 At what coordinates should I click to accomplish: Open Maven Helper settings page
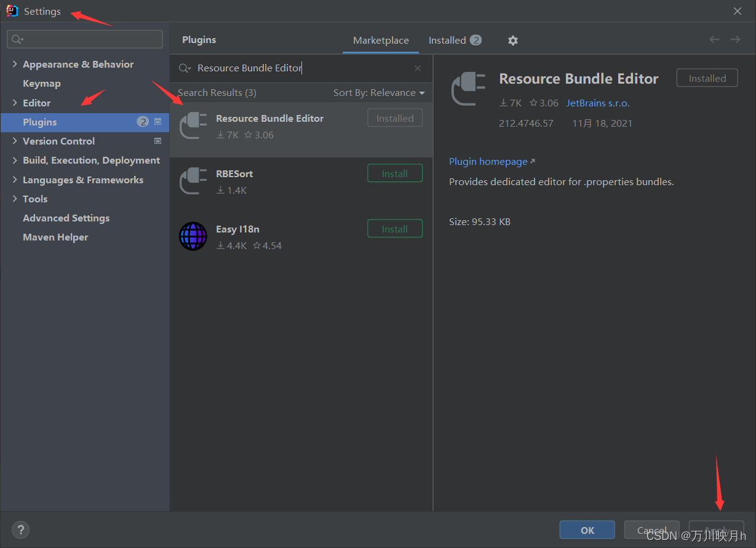(55, 237)
